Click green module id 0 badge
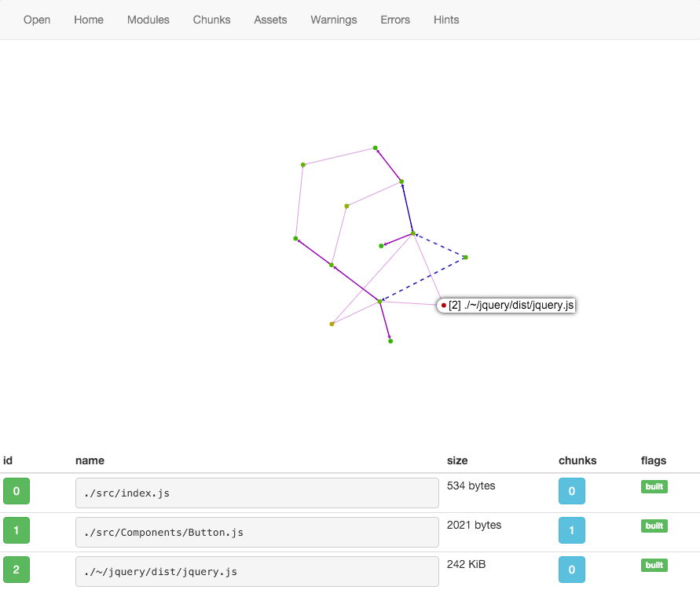Viewport: 700px width, 590px height. [x=16, y=493]
